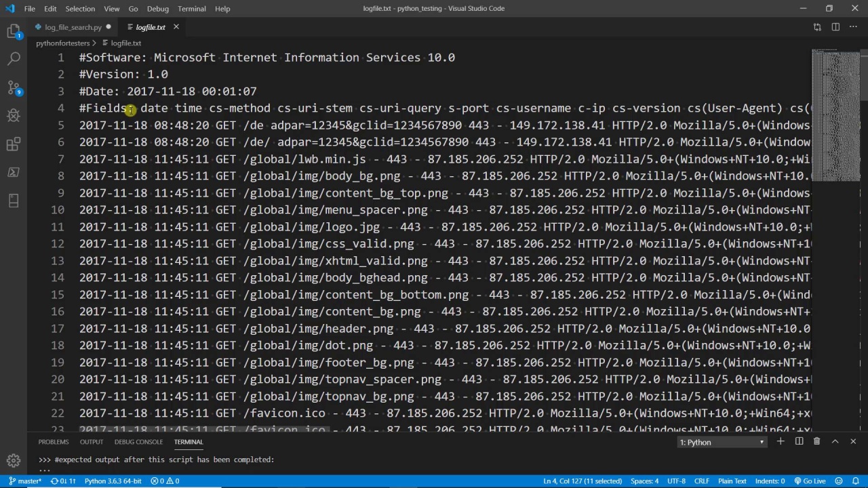Image resolution: width=868 pixels, height=488 pixels.
Task: Open the Extensions view icon
Action: tap(14, 144)
